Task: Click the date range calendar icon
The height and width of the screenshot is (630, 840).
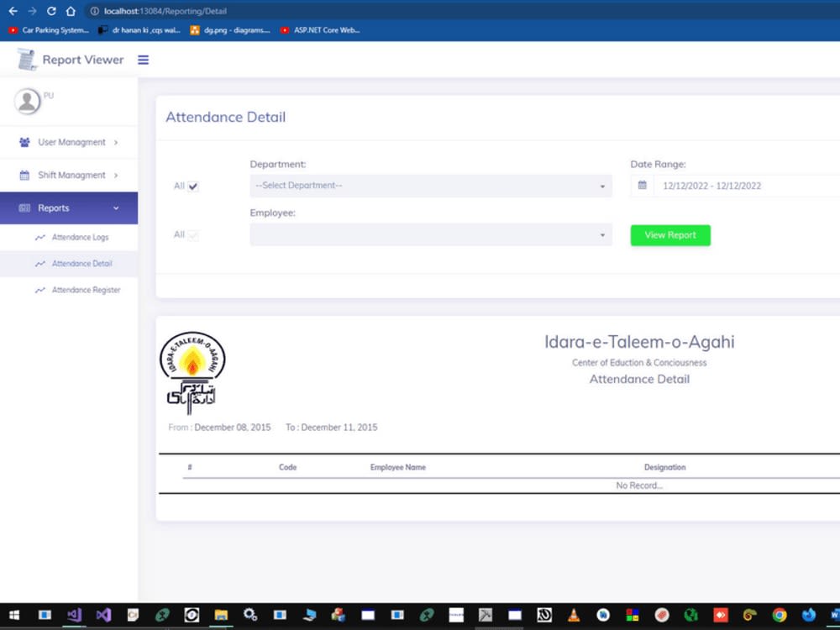Action: [643, 186]
